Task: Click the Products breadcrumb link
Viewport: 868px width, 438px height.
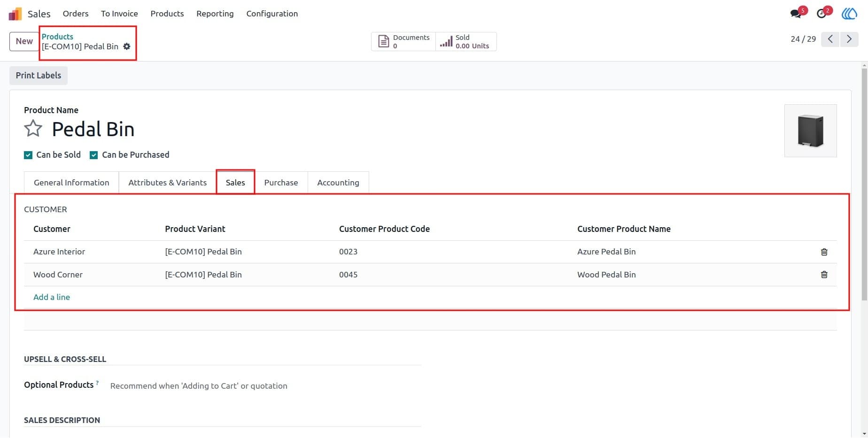Action: [57, 37]
